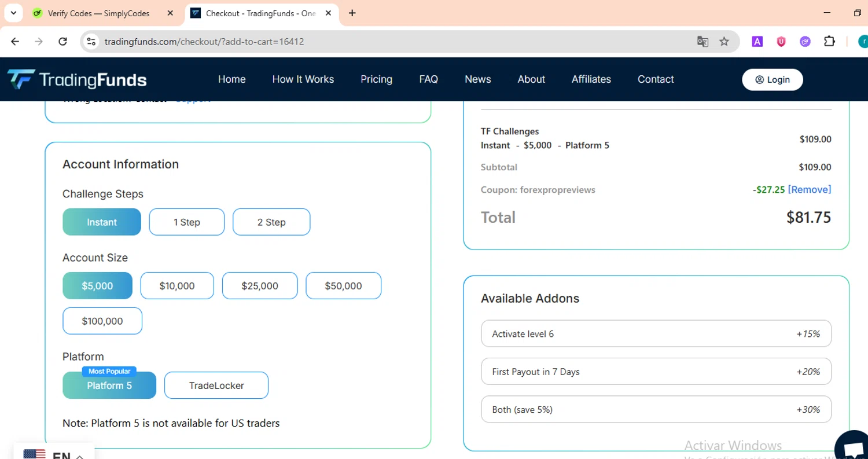Image resolution: width=868 pixels, height=459 pixels.
Task: Open the Home menu item
Action: [x=232, y=79]
